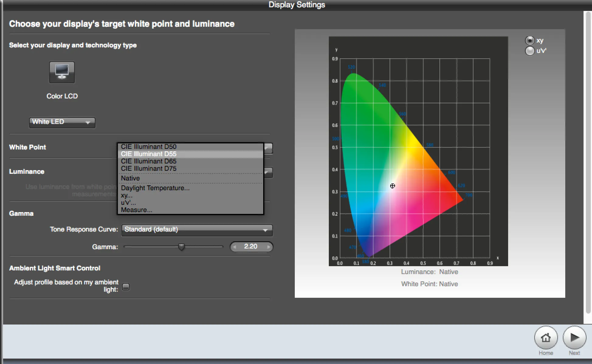Go to the Home screen button
The width and height of the screenshot is (592, 364).
[546, 338]
